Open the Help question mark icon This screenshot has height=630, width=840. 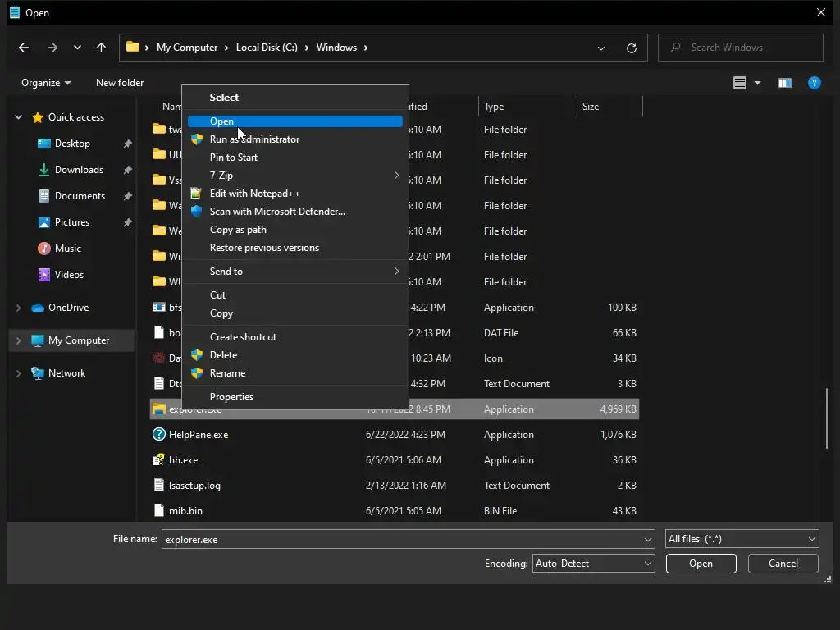coord(815,83)
